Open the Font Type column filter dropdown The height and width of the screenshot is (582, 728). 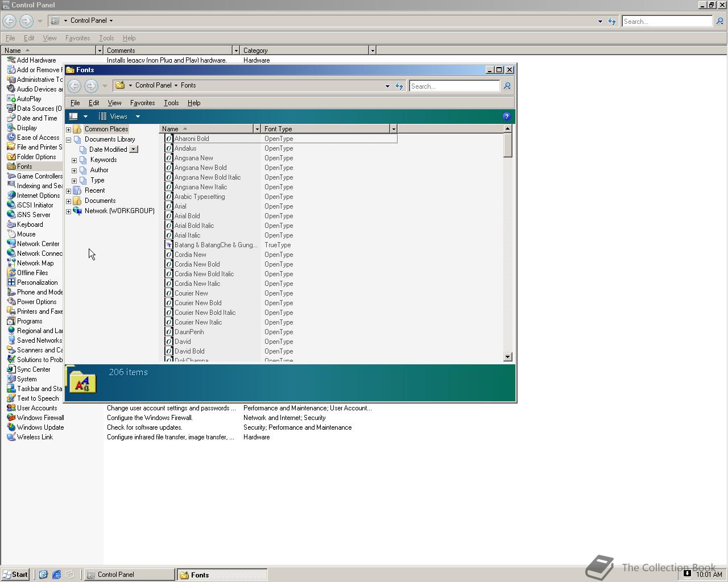point(393,129)
